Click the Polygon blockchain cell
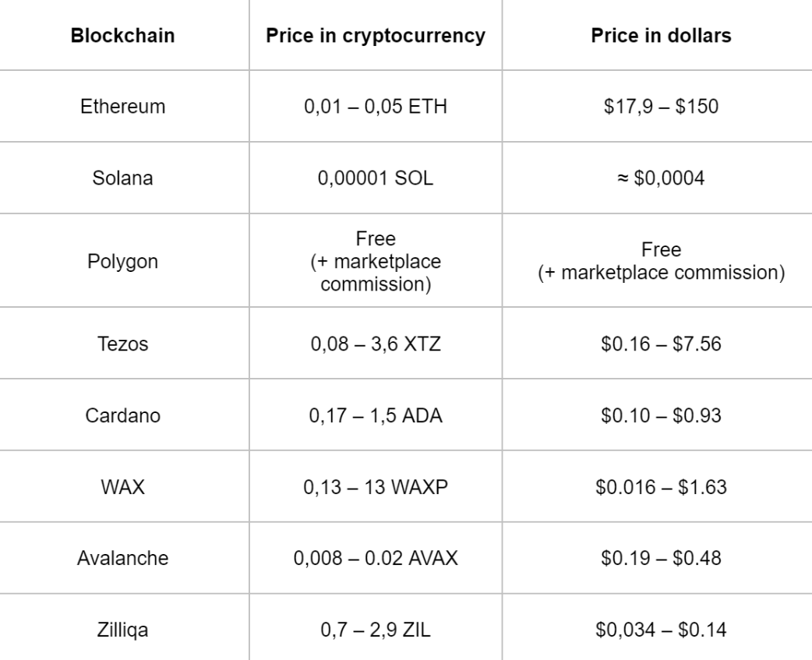The width and height of the screenshot is (812, 660). 123,261
